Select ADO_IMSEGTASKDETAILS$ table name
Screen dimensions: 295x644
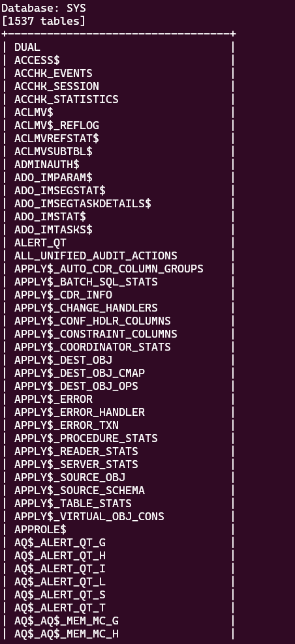tap(83, 204)
